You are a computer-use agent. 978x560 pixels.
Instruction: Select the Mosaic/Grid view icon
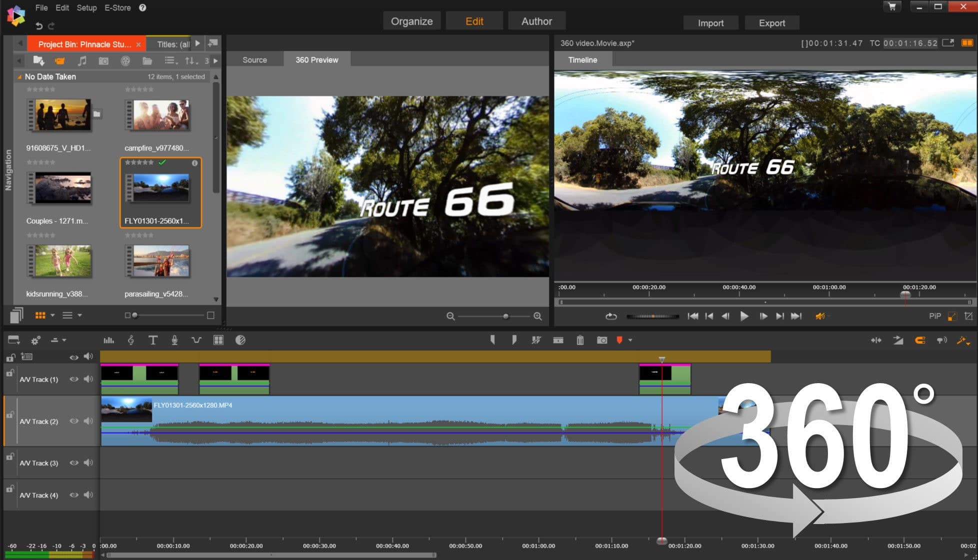coord(42,315)
